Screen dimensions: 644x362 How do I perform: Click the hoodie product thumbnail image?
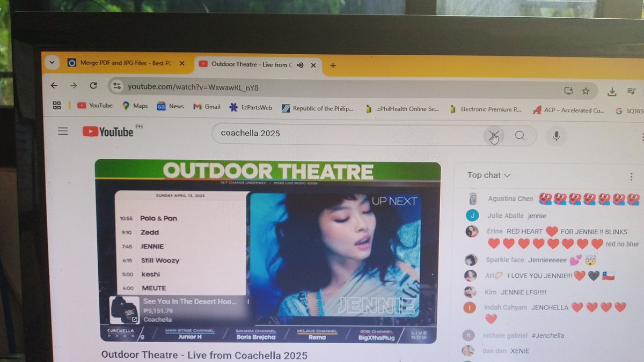125,310
